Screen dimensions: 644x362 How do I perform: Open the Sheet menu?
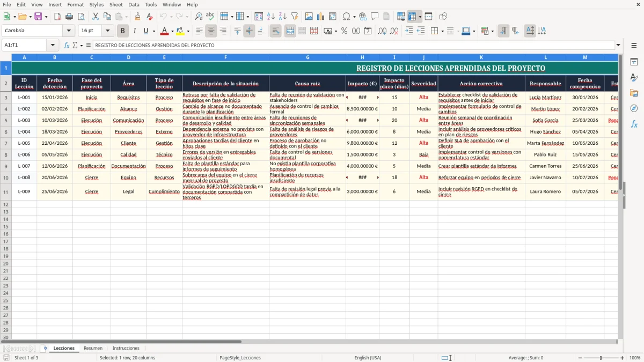click(116, 4)
